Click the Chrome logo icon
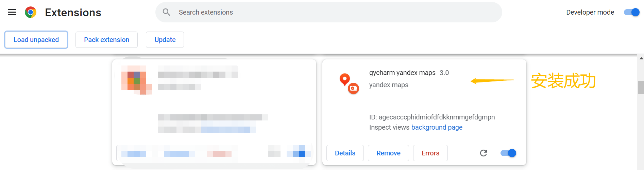Image resolution: width=644 pixels, height=170 pixels. (x=31, y=13)
